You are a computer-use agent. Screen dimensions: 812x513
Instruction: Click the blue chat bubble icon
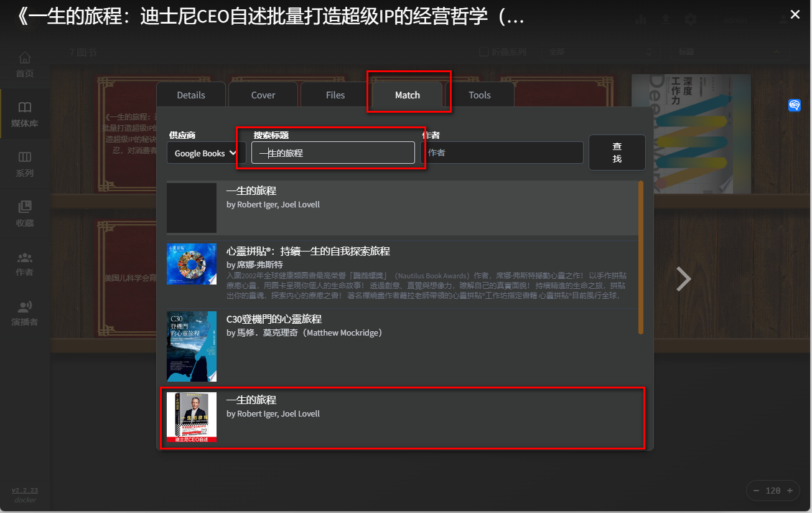pyautogui.click(x=795, y=105)
